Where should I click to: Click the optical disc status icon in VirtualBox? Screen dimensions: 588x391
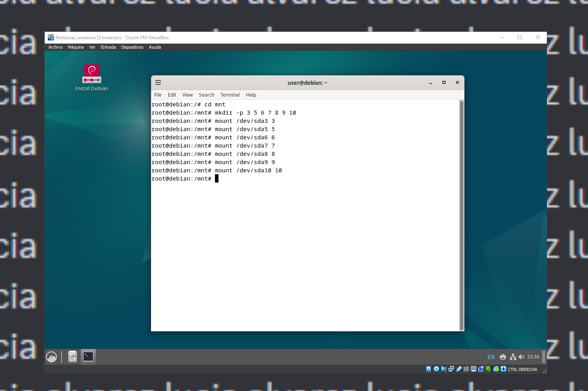point(436,369)
